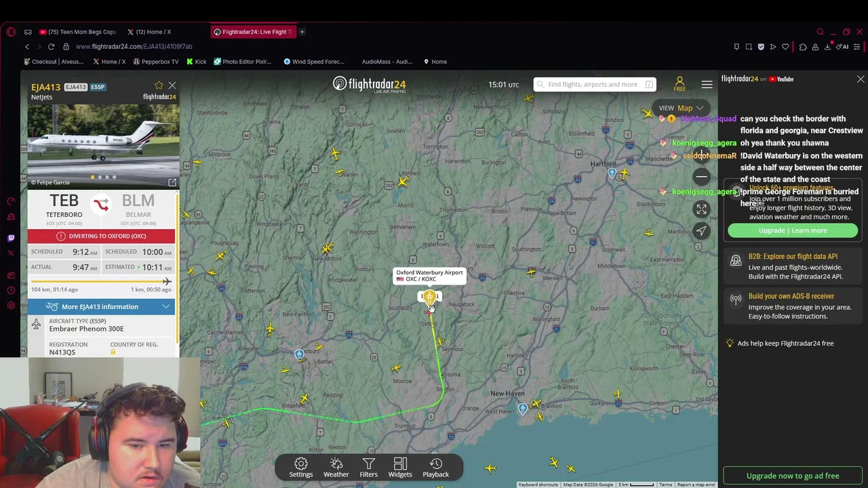Switch to the Teen Mom Begs Cops tab

click(x=78, y=32)
